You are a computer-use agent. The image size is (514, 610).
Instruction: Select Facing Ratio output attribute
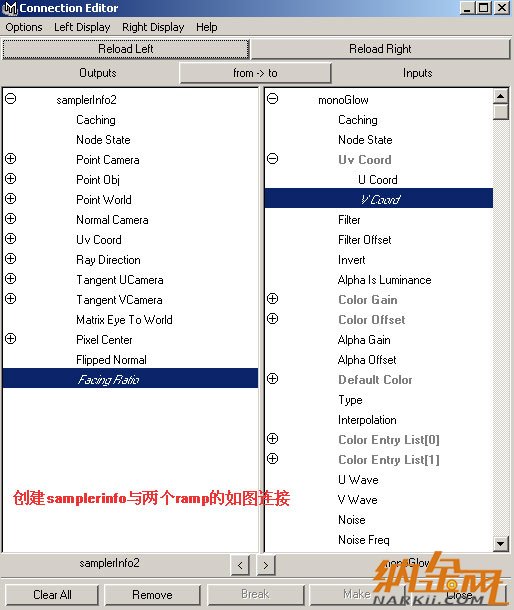click(x=130, y=379)
